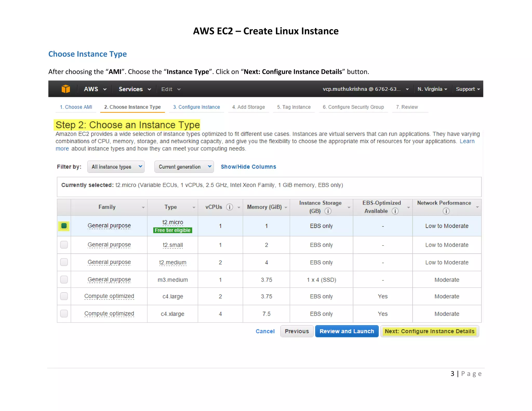Sort by EBS-Optimized Available column arrow
Screen dimensions: 532x411
(x=408, y=207)
